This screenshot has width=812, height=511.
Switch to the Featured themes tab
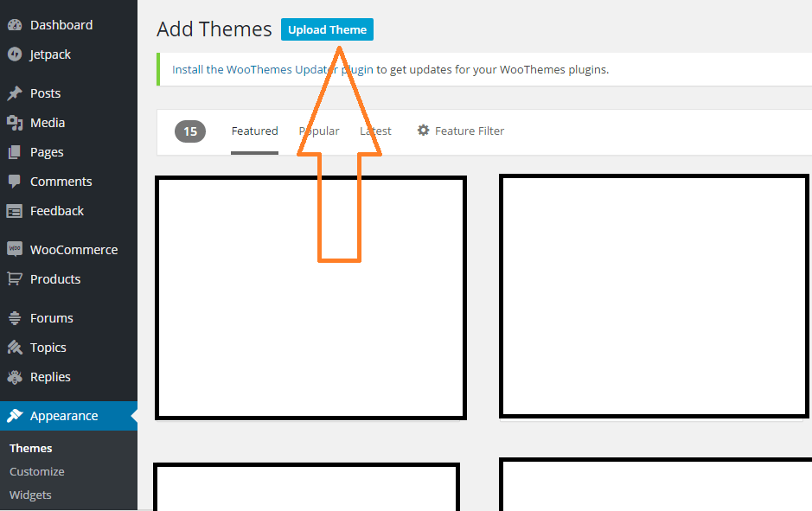[254, 131]
